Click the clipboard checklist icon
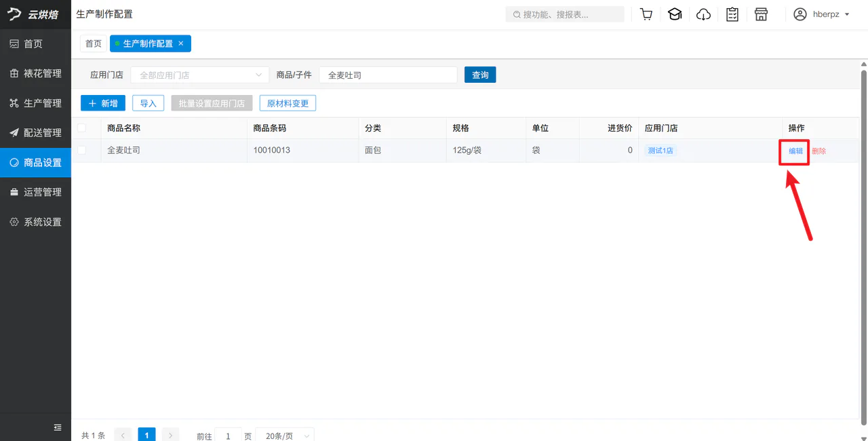Viewport: 868px width, 441px height. 732,14
